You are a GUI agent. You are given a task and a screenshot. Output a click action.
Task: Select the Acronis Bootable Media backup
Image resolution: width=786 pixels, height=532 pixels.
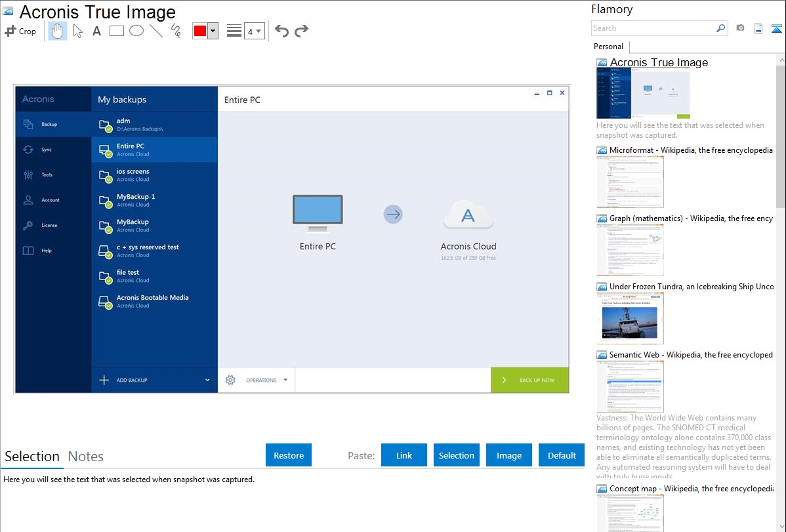(x=154, y=301)
